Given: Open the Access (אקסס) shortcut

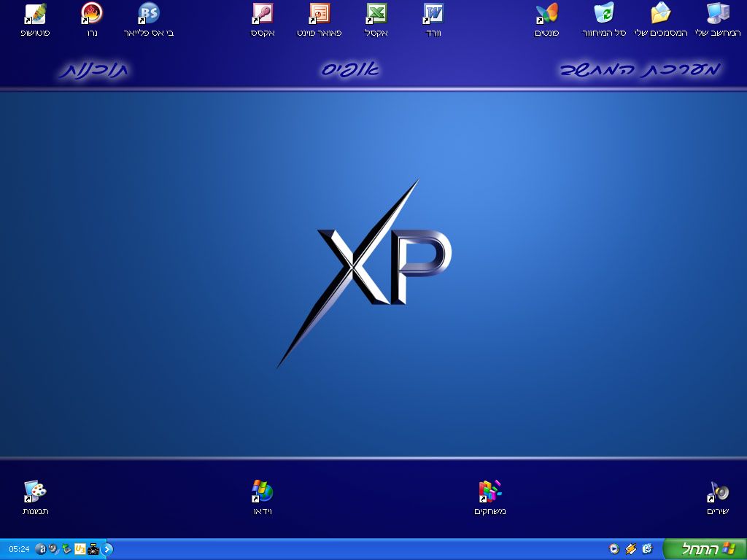Looking at the screenshot, I should coord(263,20).
